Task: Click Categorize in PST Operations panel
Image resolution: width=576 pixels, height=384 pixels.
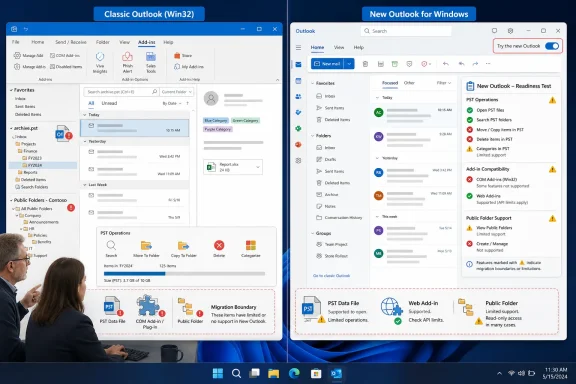Action: tap(251, 249)
